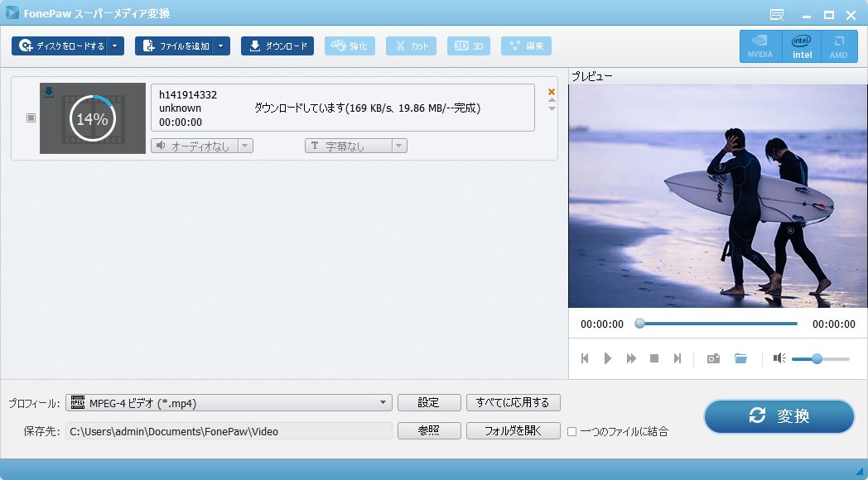868x480 pixels.
Task: Click the preview video image
Action: tap(718, 196)
